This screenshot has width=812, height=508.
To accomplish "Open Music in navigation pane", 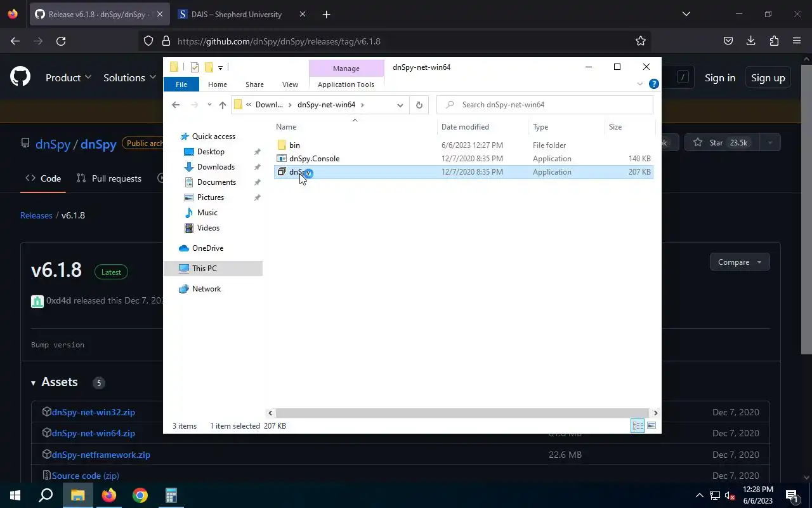I will [207, 213].
